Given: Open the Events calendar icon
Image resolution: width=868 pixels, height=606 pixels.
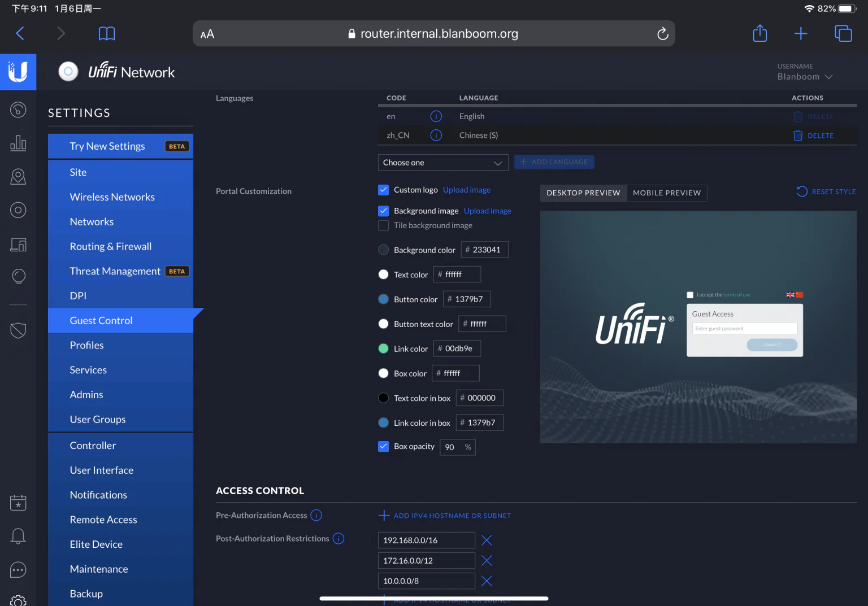Looking at the screenshot, I should click(18, 502).
